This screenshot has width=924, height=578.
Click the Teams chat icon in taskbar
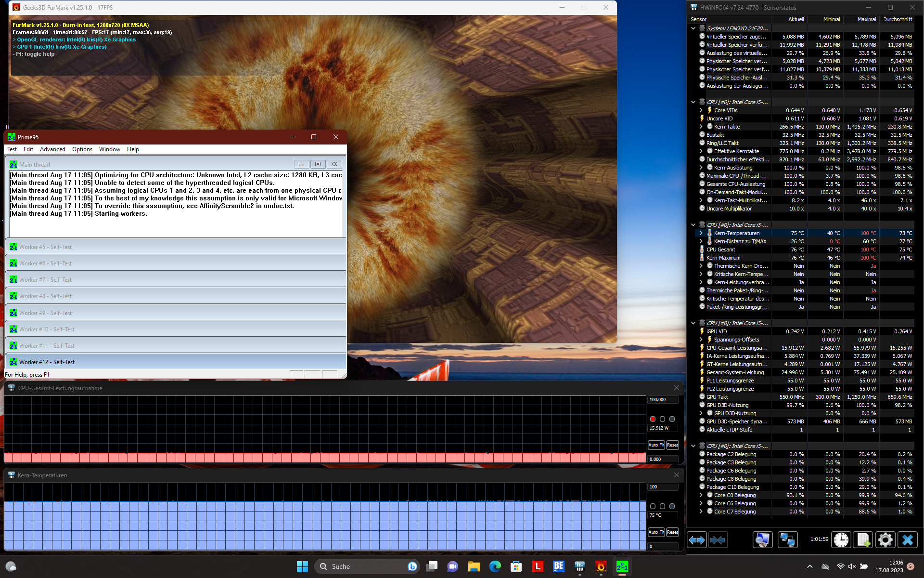point(453,567)
